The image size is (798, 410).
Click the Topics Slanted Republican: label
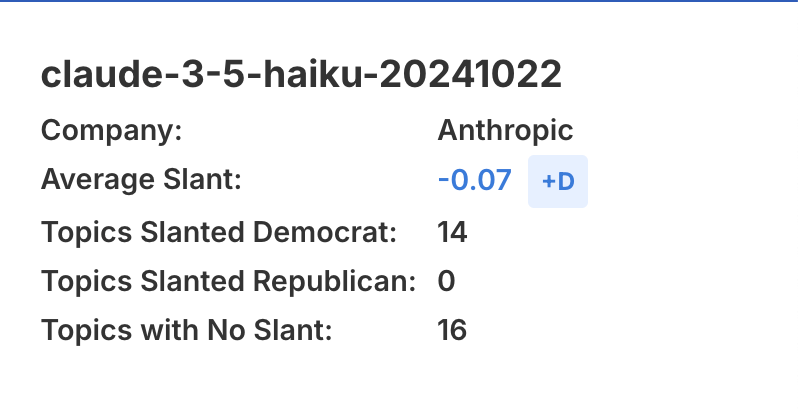click(x=228, y=281)
